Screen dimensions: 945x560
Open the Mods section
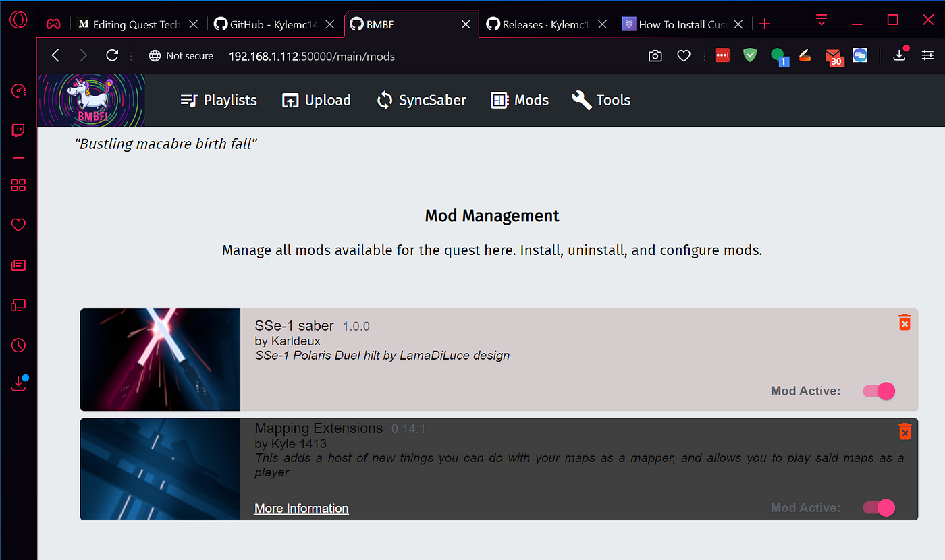520,100
